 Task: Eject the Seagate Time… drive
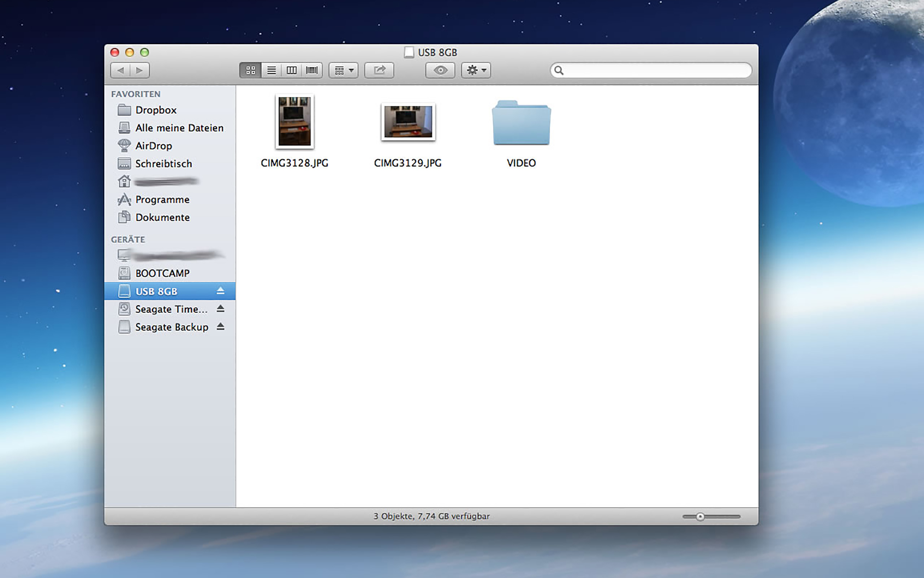point(220,309)
